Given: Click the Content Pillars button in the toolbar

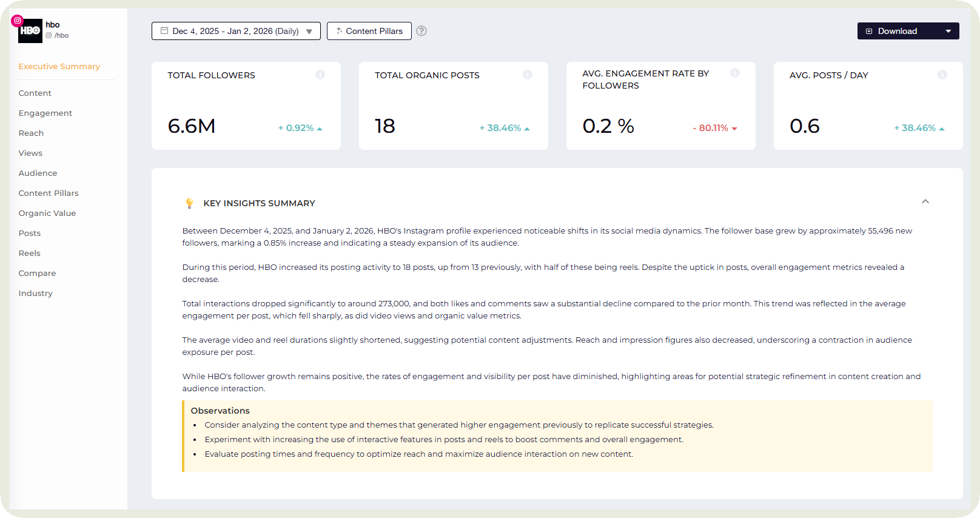Looking at the screenshot, I should point(369,31).
